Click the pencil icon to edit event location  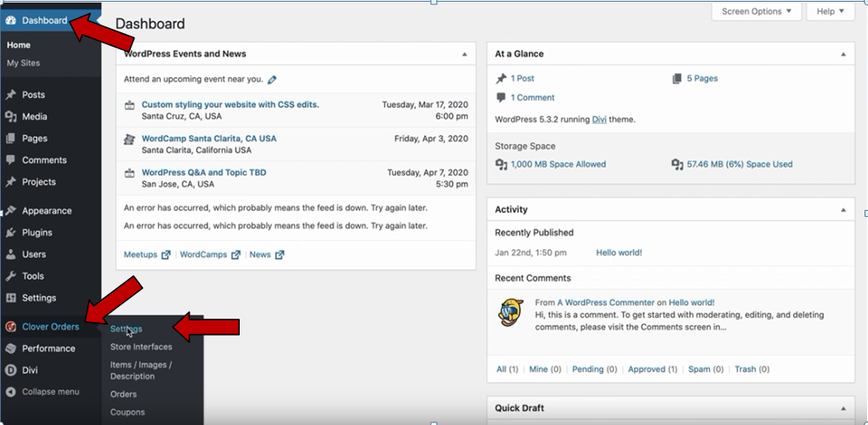coord(272,80)
